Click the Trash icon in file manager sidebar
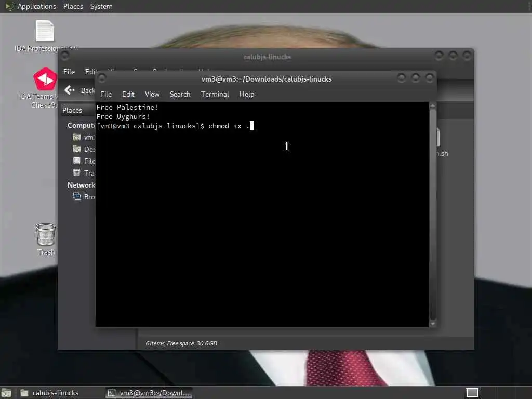Screen dimensions: 532x399 coord(77,172)
